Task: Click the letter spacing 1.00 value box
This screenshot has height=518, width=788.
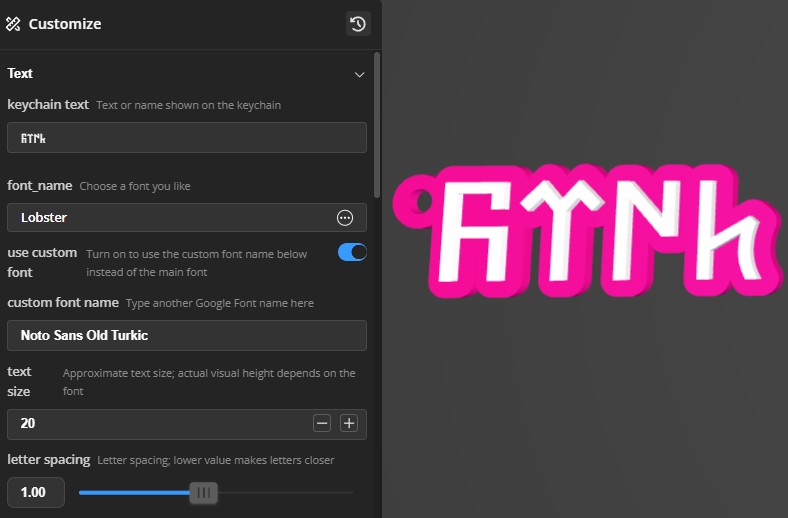Action: coord(36,492)
